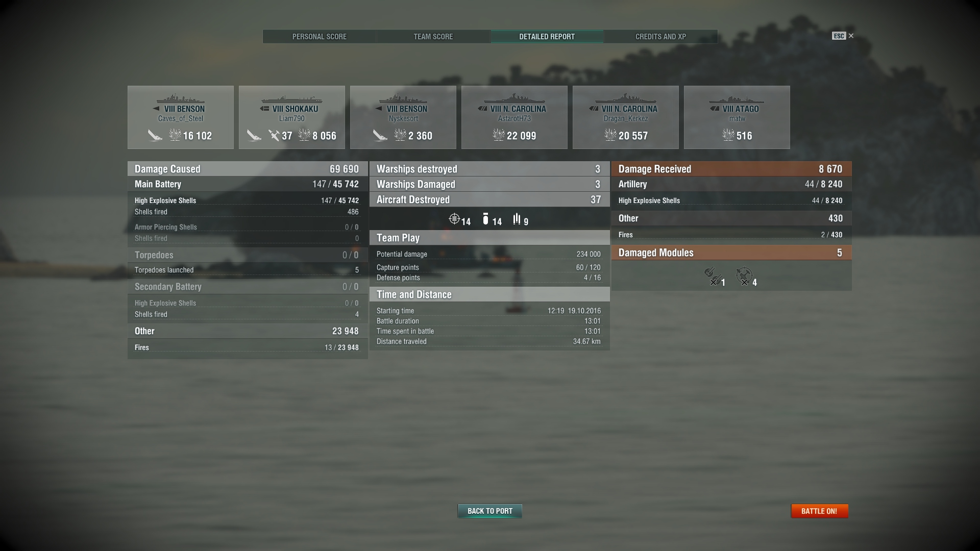The image size is (980, 551).
Task: Open the Team Score tab
Action: (x=433, y=37)
